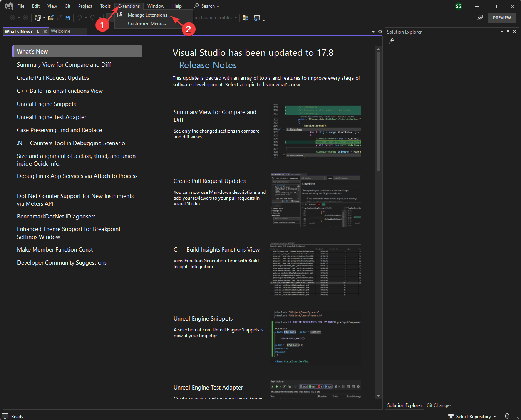
Task: Toggle auto-hide pin on Solution Explorer
Action: point(508,32)
